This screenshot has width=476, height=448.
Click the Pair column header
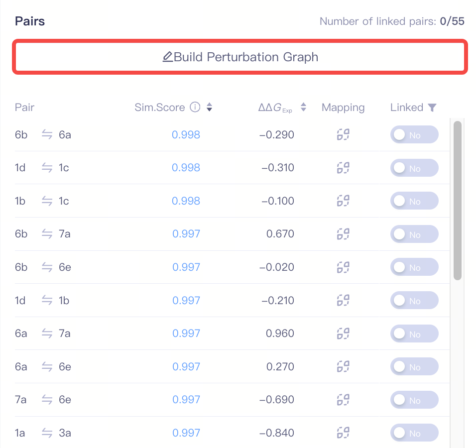click(x=24, y=108)
